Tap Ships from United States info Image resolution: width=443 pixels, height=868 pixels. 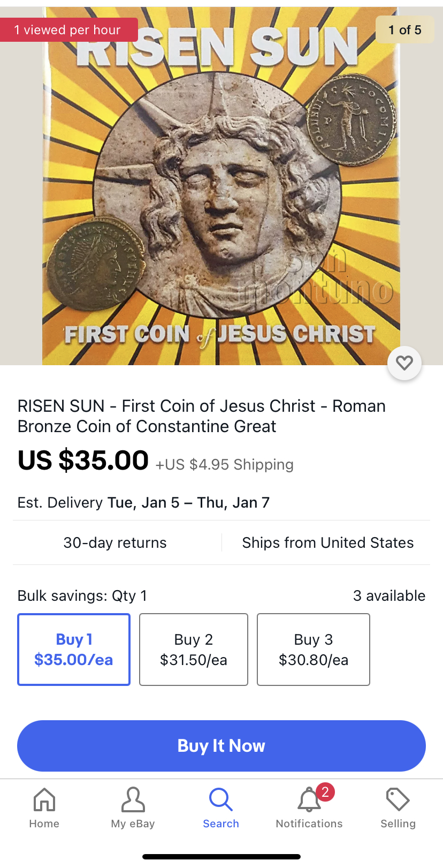click(x=327, y=543)
